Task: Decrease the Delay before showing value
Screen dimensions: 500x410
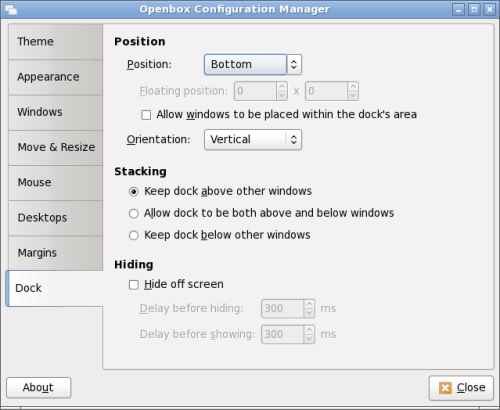Action: click(x=309, y=339)
